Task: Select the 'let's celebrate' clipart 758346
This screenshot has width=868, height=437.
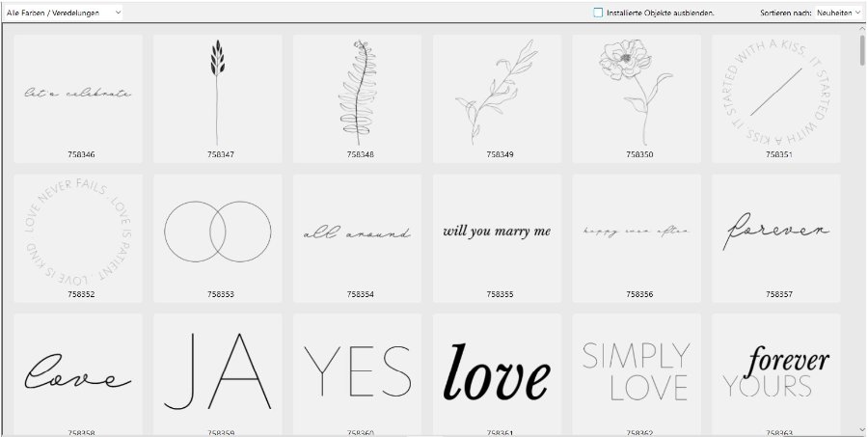Action: [x=78, y=98]
